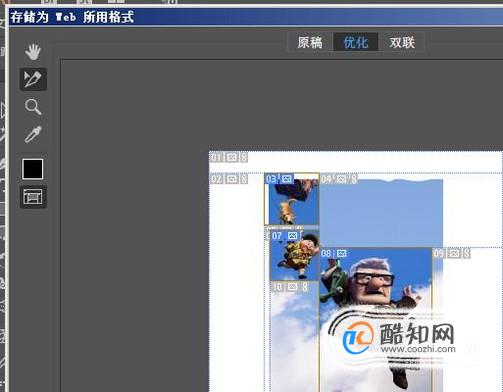Toggle slices visibility button
The height and width of the screenshot is (392, 503).
[33, 197]
